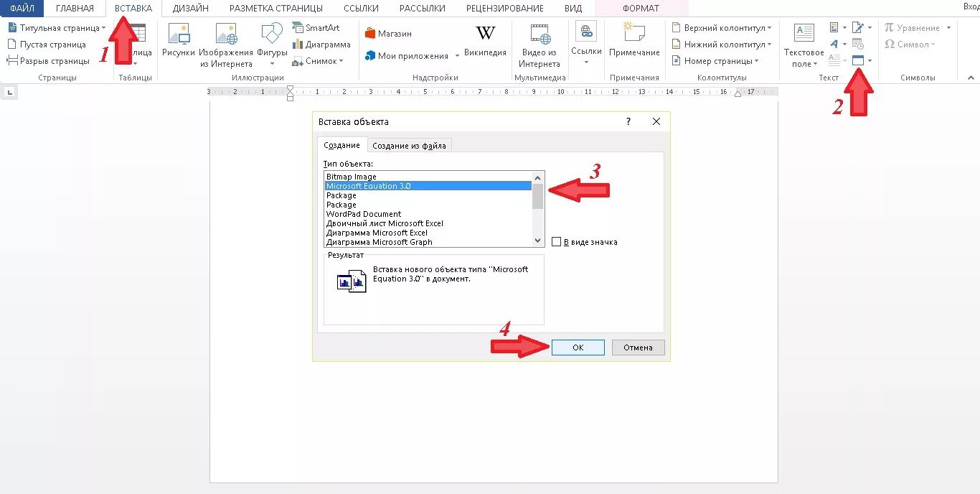Open the ВИД ribbon tab
980x494 pixels.
coord(573,9)
